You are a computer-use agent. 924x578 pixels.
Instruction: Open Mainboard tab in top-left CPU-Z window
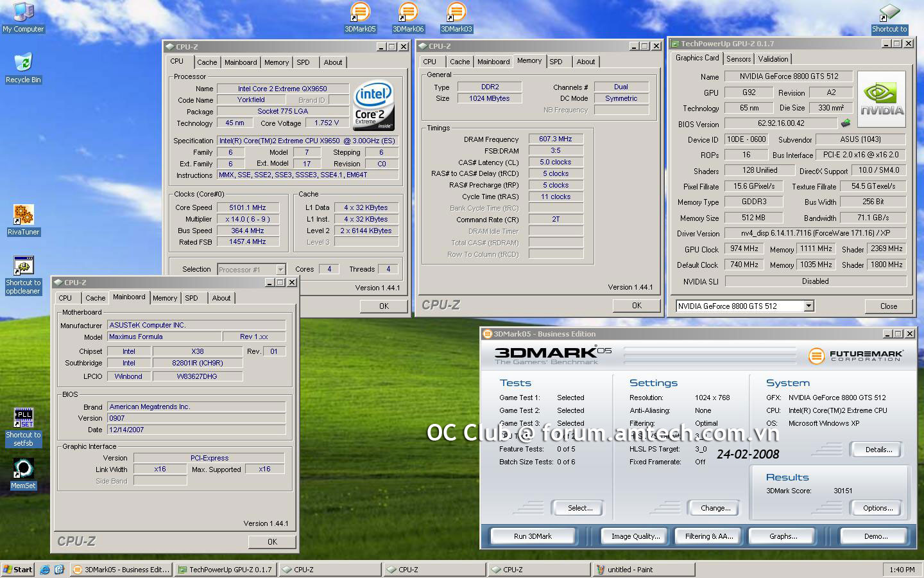pos(241,62)
